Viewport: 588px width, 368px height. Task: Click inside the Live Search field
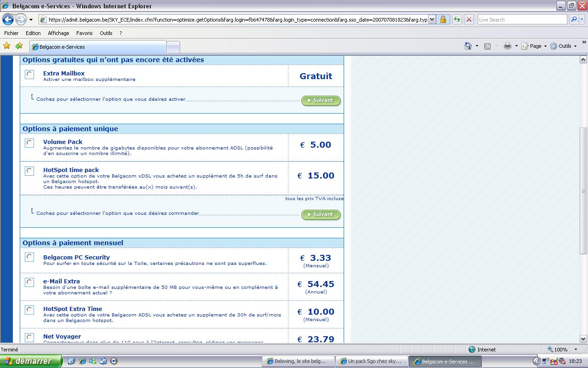click(x=522, y=20)
